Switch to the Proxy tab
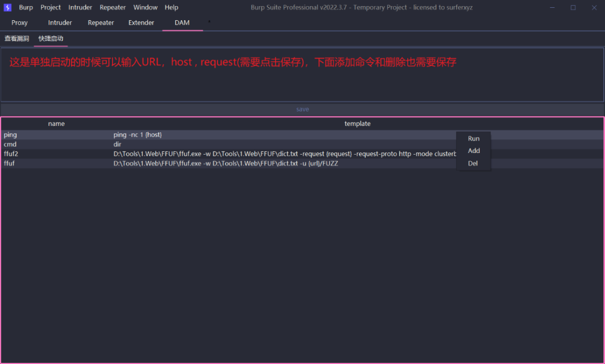This screenshot has width=605, height=364. click(19, 23)
